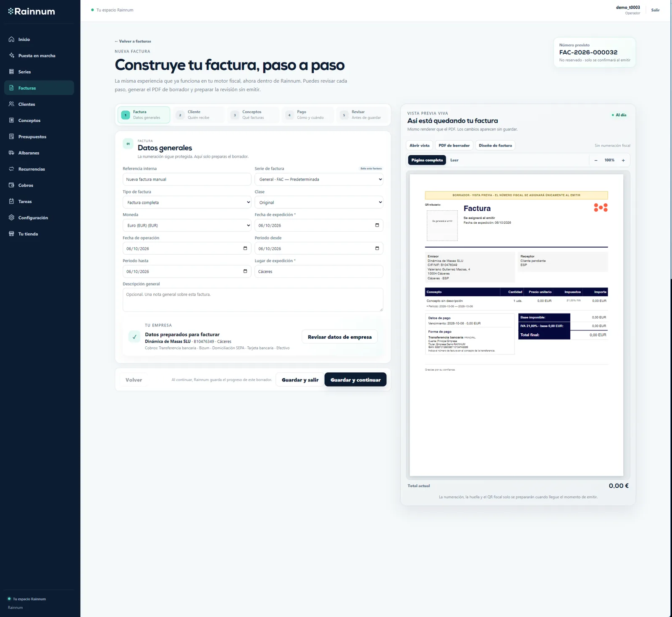
Task: Open calendar picker for Fecha de operación
Action: click(x=245, y=248)
